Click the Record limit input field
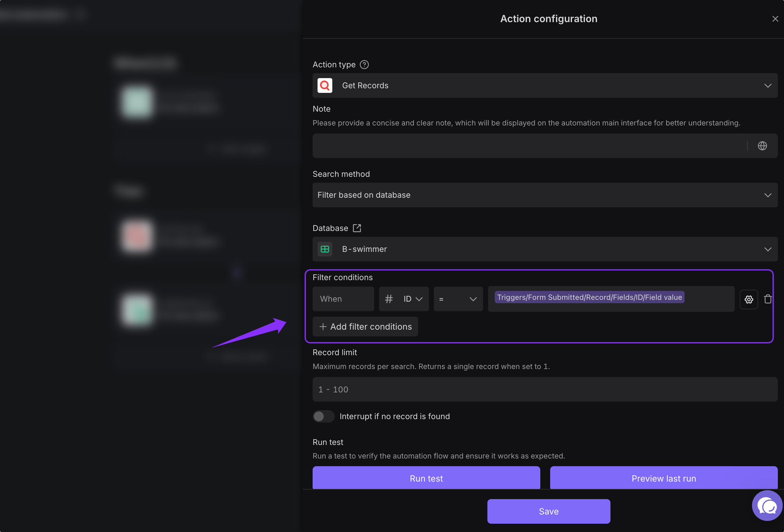784x532 pixels. click(x=545, y=389)
